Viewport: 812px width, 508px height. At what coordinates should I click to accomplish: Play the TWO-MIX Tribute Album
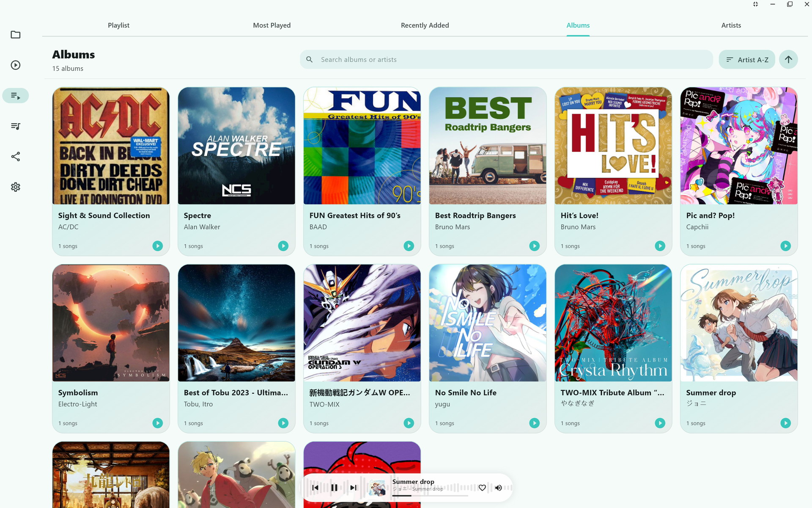tap(660, 423)
